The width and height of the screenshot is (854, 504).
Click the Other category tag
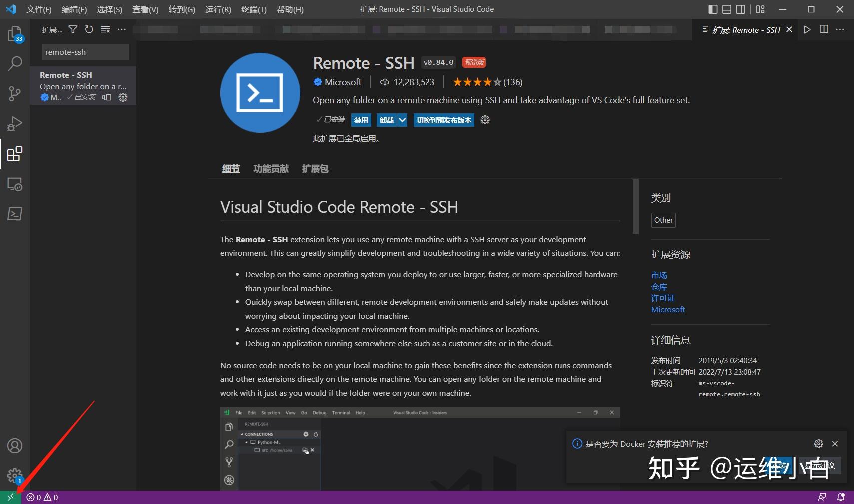[x=663, y=220]
